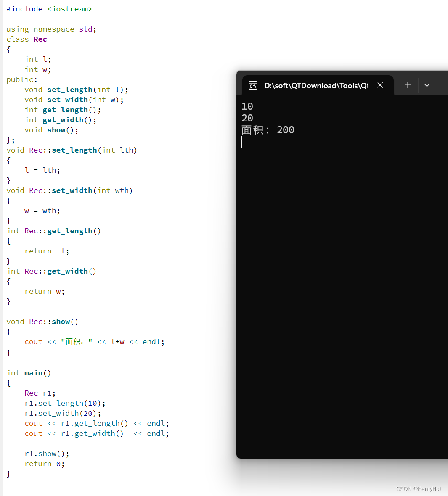Open a new terminal tab using the plus icon
This screenshot has height=496, width=448.
(407, 85)
